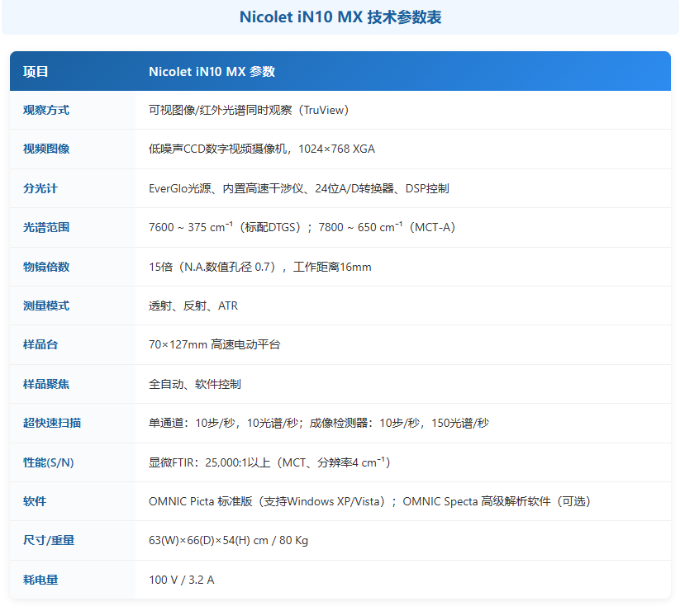680x616 pixels.
Task: Click the '63(W)×66(D)×54(H) cm / 80 Kg' value
Action: click(x=228, y=540)
